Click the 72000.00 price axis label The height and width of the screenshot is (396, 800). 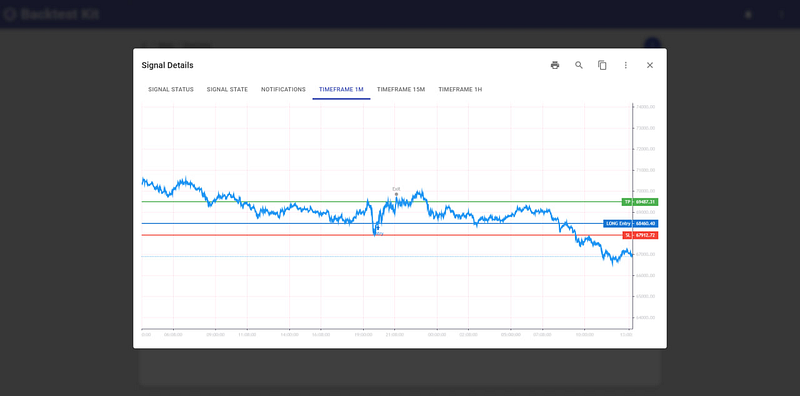pos(645,149)
